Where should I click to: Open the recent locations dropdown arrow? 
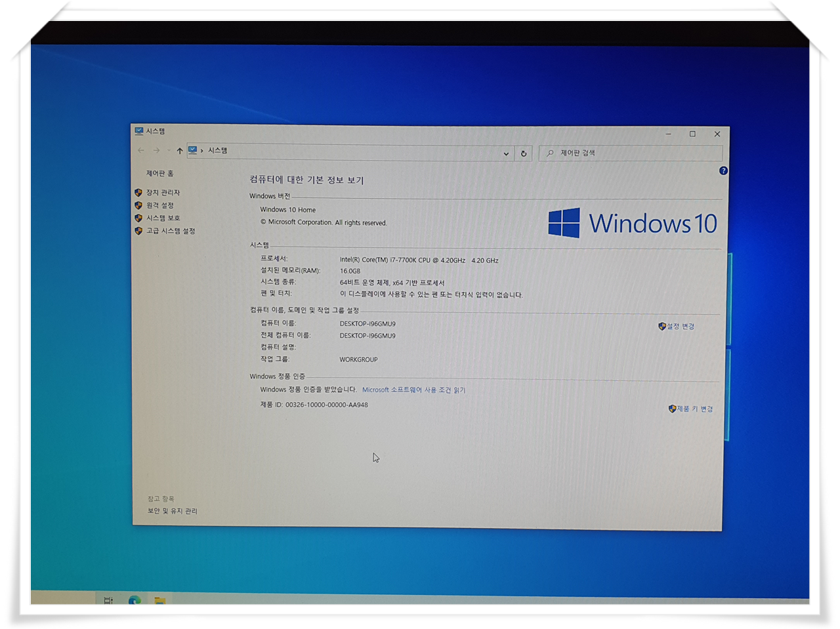[169, 151]
